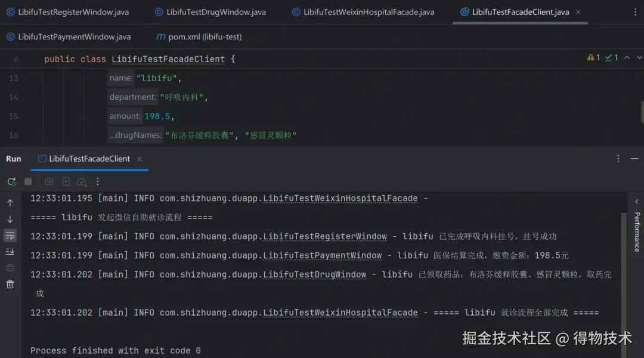644x358 pixels.
Task: Open first LibifuTestWeixinHospitalFacade console link
Action: (340, 198)
